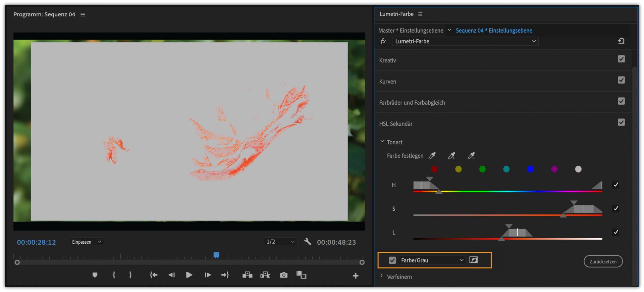Screen dimensions: 644x292
Task: Open the button editor plus icon
Action: [x=356, y=276]
